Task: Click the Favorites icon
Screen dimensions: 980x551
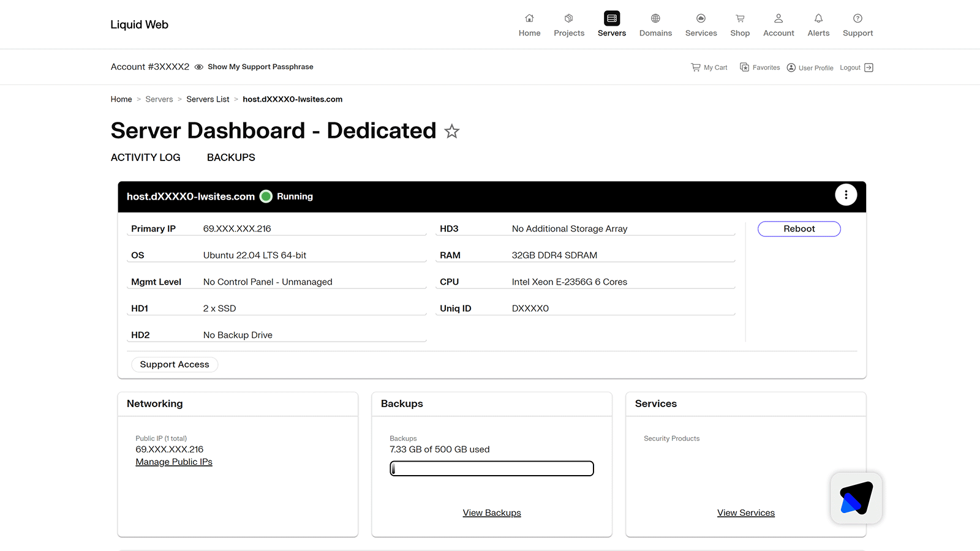Action: [x=744, y=67]
